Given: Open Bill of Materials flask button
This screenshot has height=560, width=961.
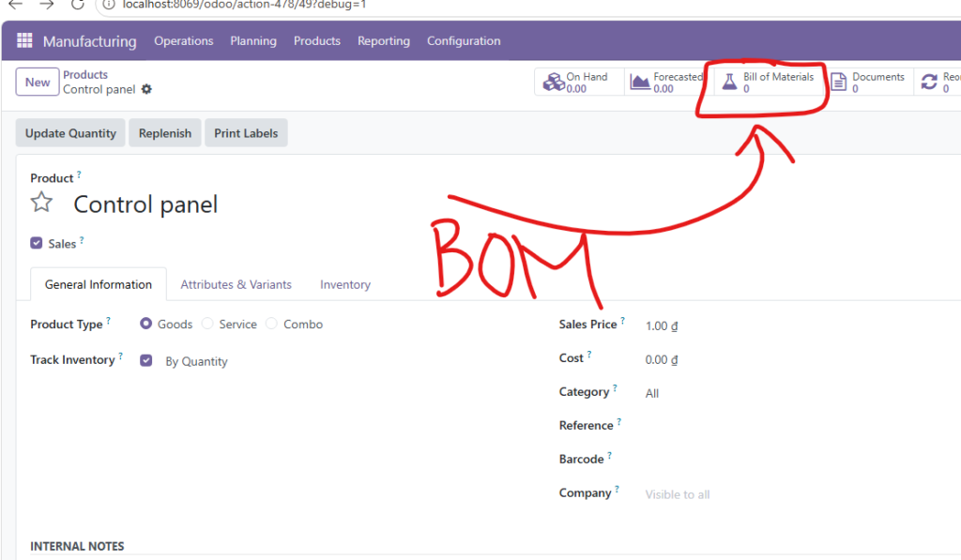Looking at the screenshot, I should (x=769, y=83).
